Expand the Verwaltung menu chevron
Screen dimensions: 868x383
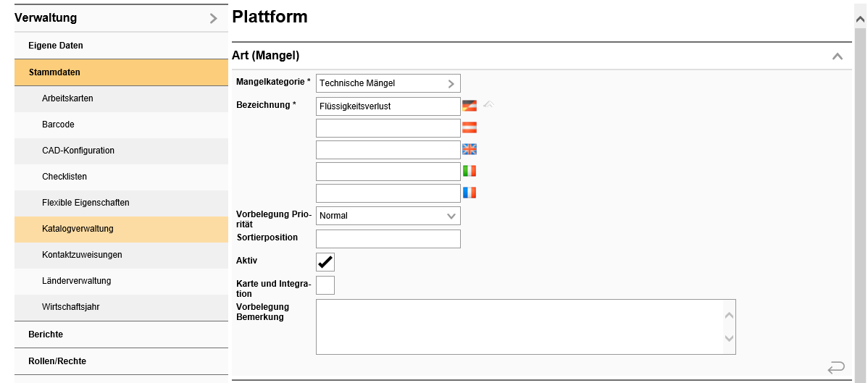[213, 19]
